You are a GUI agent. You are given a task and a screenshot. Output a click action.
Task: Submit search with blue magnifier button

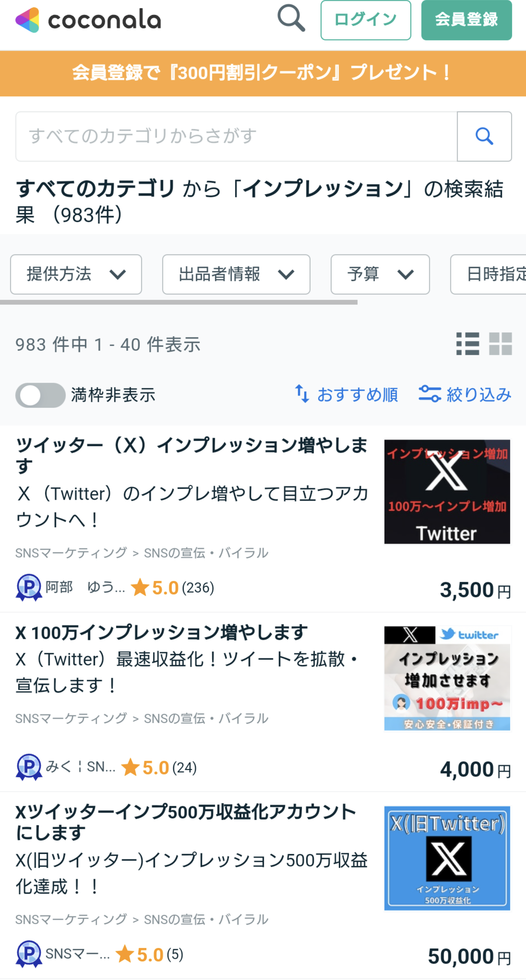pos(484,136)
